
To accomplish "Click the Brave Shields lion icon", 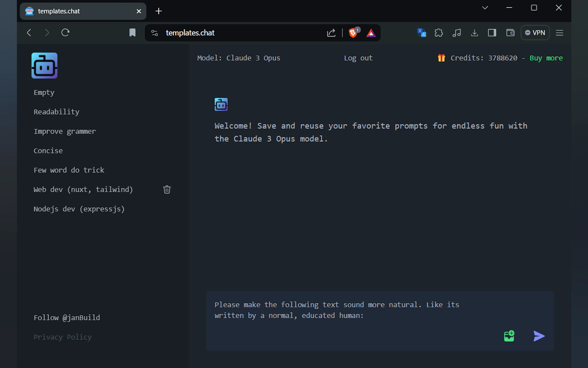I will click(353, 33).
